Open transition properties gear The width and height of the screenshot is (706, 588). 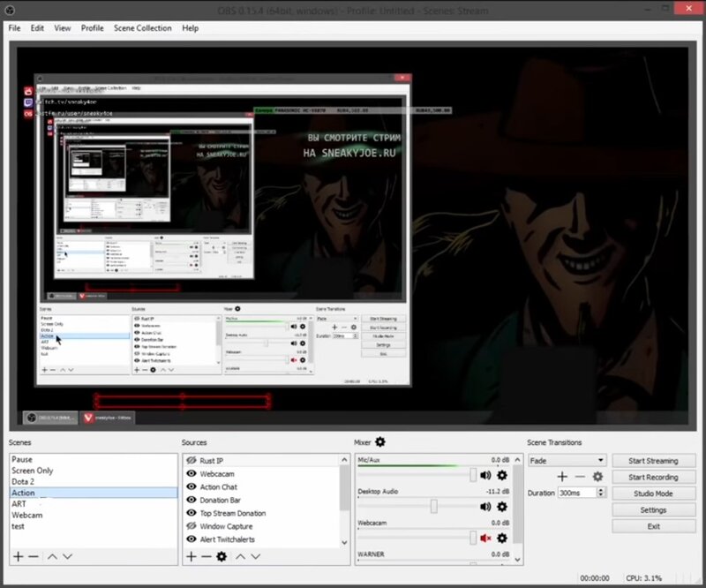597,476
